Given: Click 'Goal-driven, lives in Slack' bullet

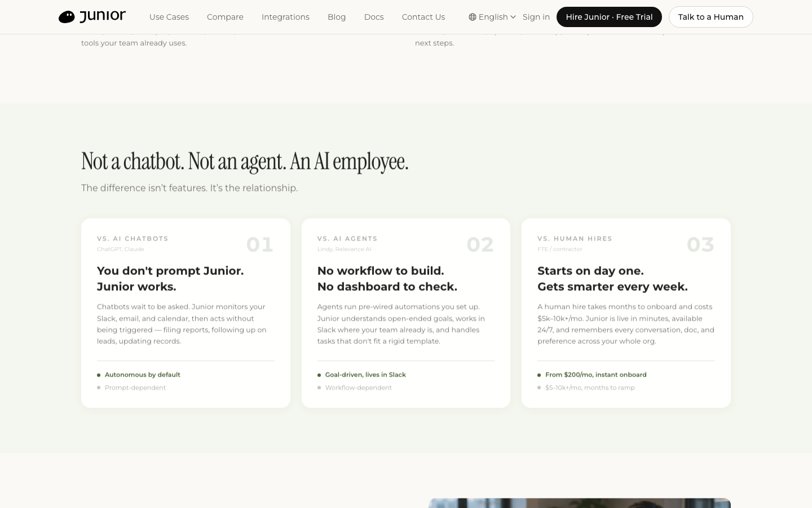Looking at the screenshot, I should 365,375.
